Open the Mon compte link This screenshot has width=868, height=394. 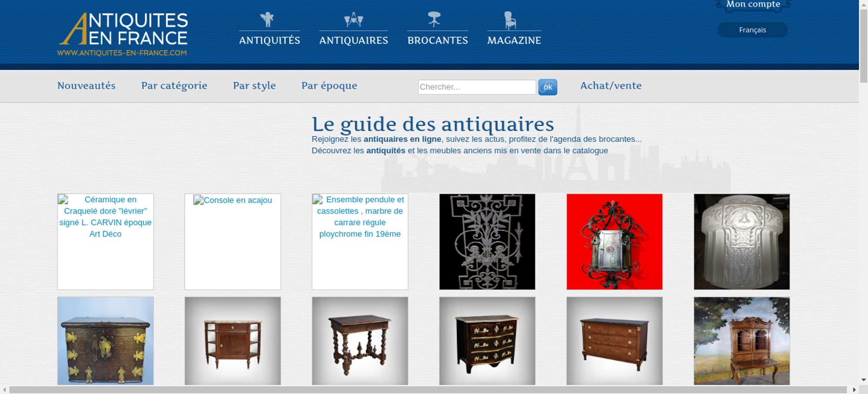tap(753, 5)
